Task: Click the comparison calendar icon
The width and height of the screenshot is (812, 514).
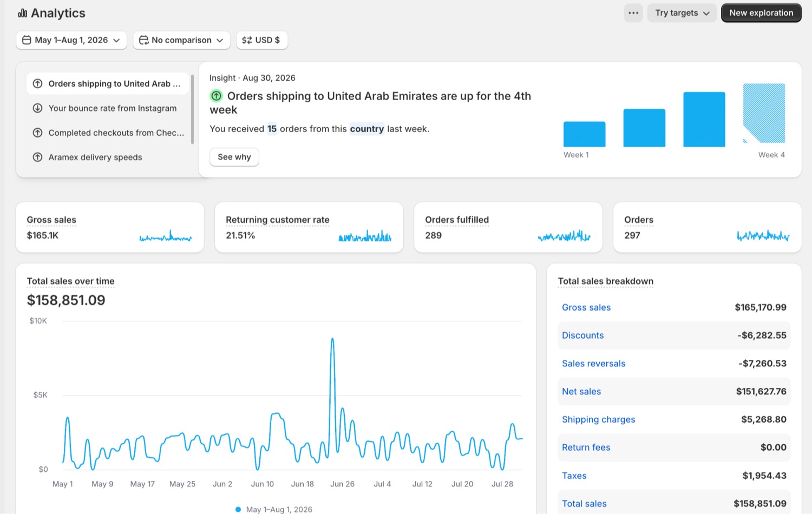Action: (x=143, y=40)
